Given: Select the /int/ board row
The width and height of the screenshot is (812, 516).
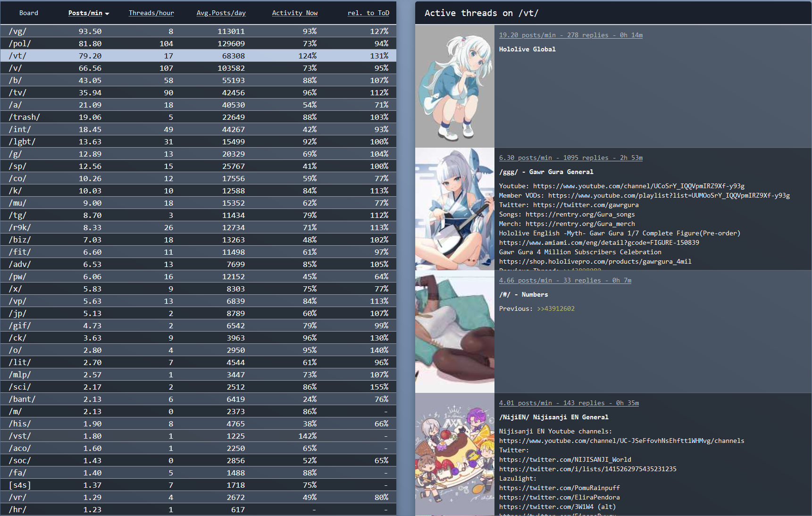Looking at the screenshot, I should click(198, 129).
